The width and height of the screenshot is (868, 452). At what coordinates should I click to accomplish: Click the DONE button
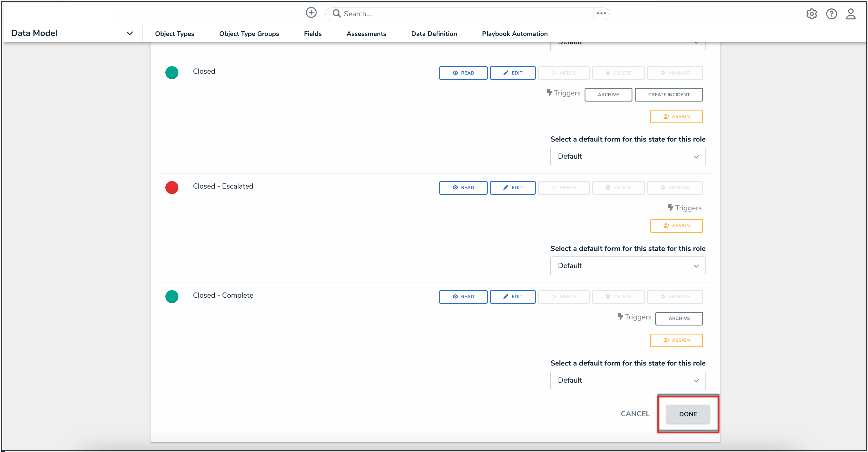pyautogui.click(x=688, y=414)
